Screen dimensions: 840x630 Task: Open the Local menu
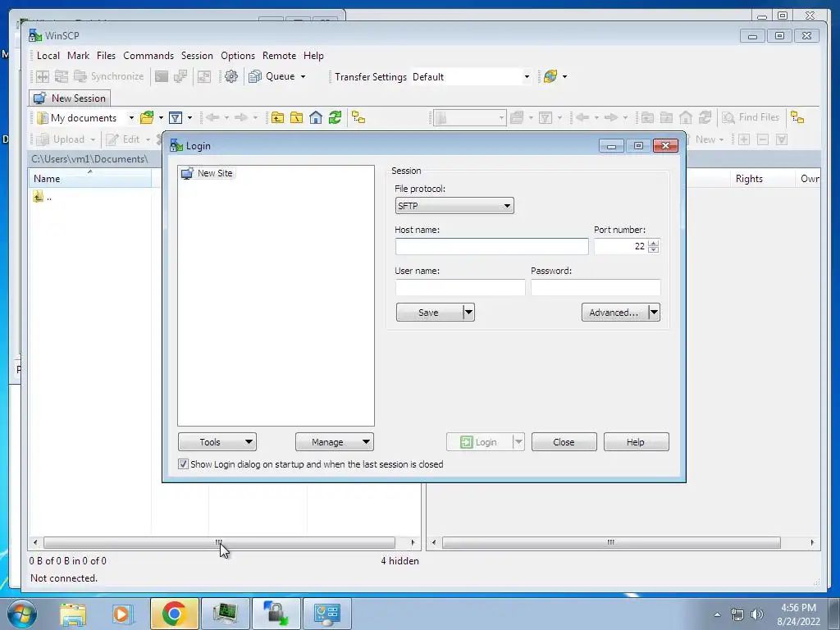click(48, 55)
